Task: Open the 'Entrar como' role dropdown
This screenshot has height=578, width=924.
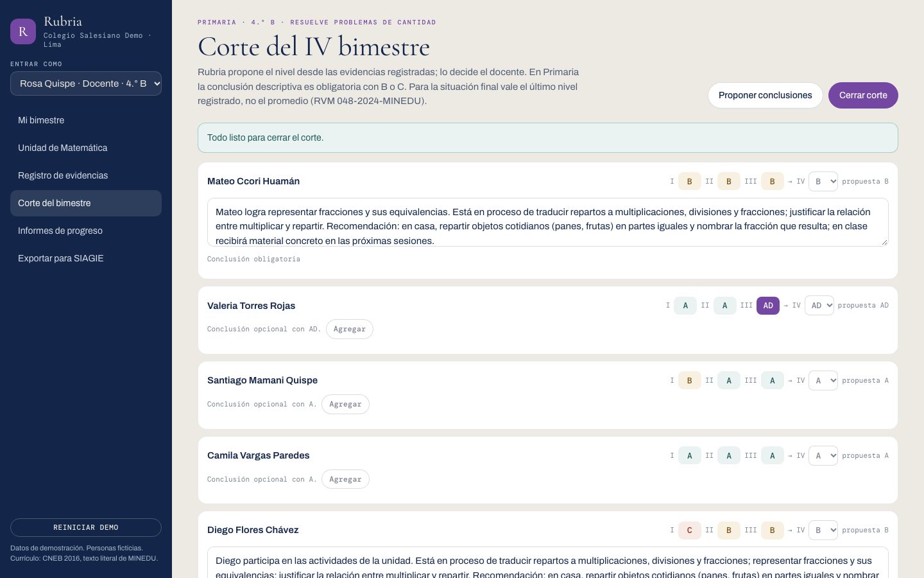Action: tap(86, 83)
